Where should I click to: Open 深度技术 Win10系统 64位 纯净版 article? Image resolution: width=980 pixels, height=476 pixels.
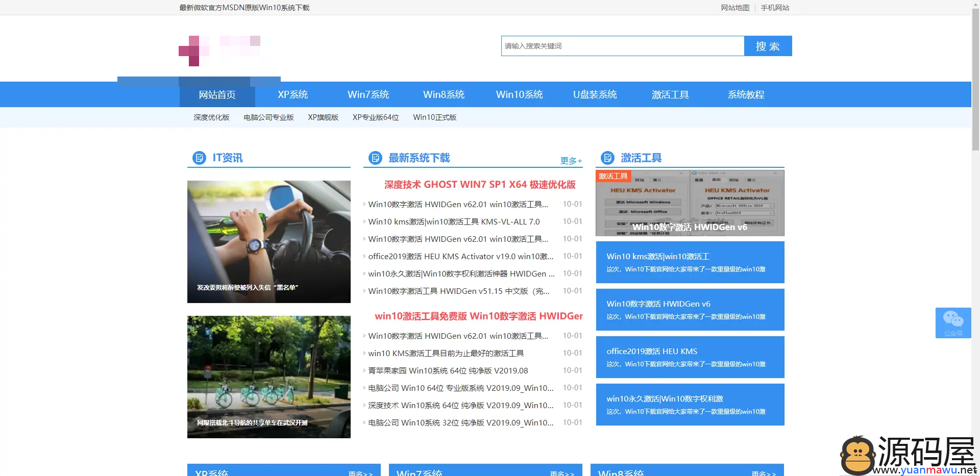460,406
